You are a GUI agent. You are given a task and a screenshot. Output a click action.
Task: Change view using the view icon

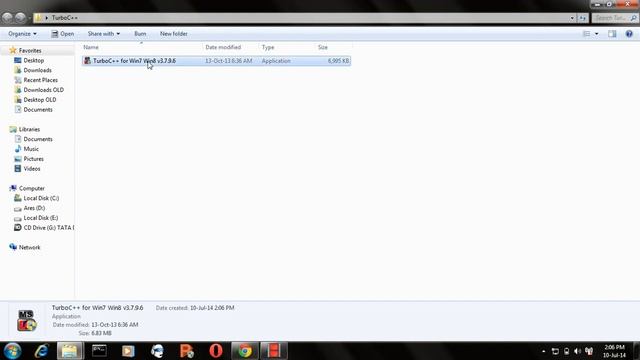[586, 34]
